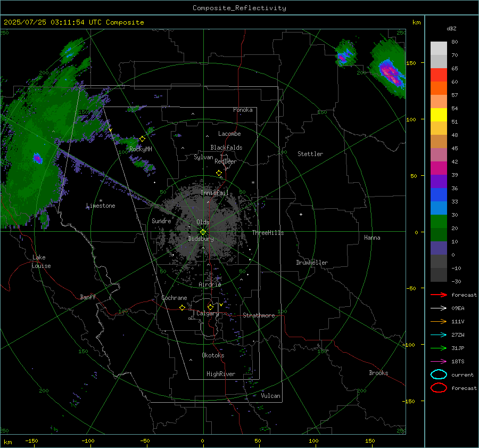
Task: Select the bright orange 57 dBZ legend swatch
Action: click(439, 88)
